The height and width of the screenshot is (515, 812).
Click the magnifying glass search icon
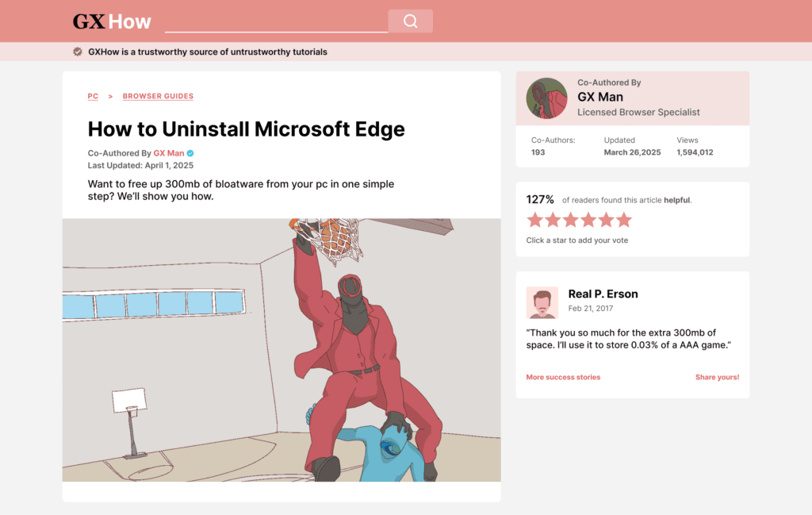[x=410, y=21]
